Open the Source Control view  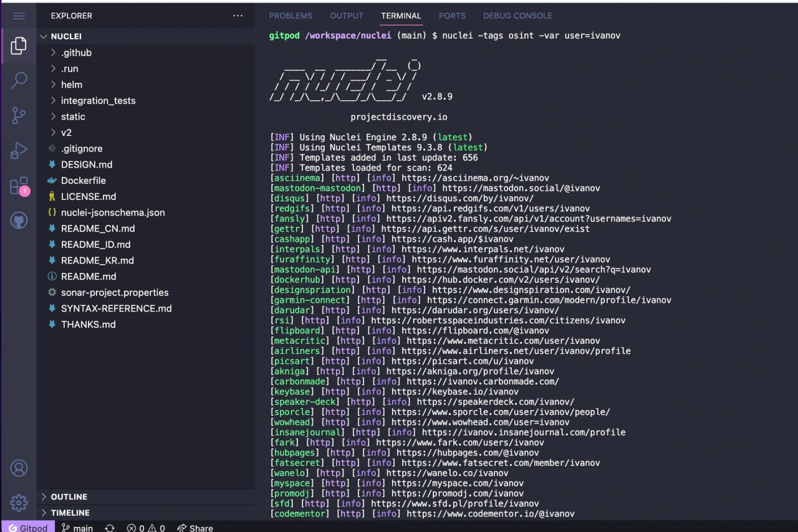pos(19,115)
